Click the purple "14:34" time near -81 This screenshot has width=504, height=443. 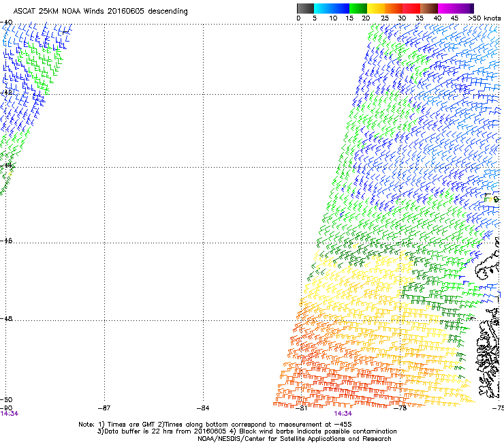coord(343,414)
